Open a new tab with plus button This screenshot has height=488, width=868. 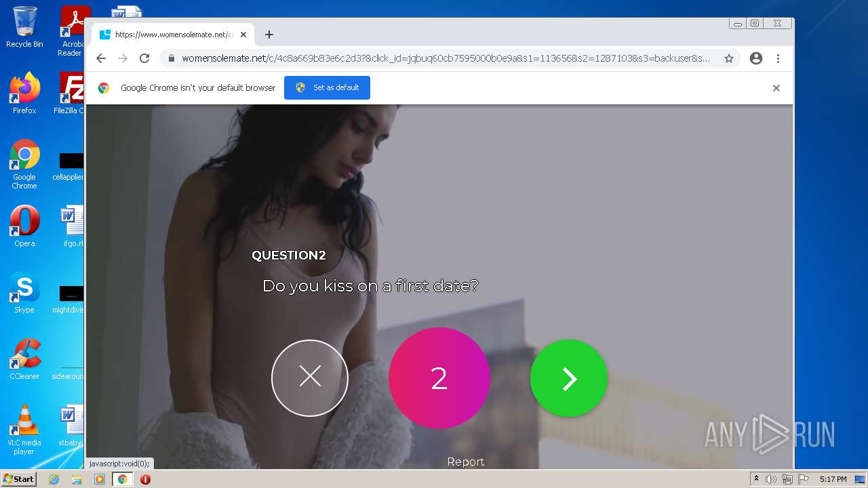269,35
